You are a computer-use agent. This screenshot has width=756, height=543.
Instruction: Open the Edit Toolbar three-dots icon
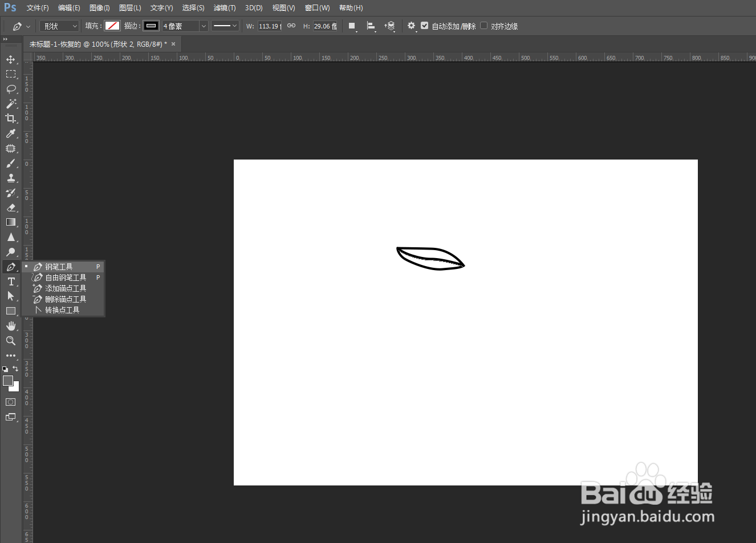coord(11,356)
